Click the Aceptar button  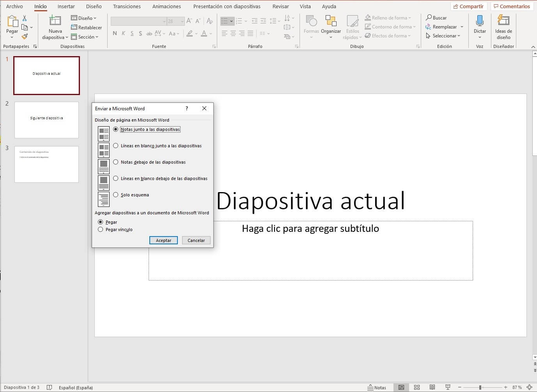pyautogui.click(x=163, y=240)
